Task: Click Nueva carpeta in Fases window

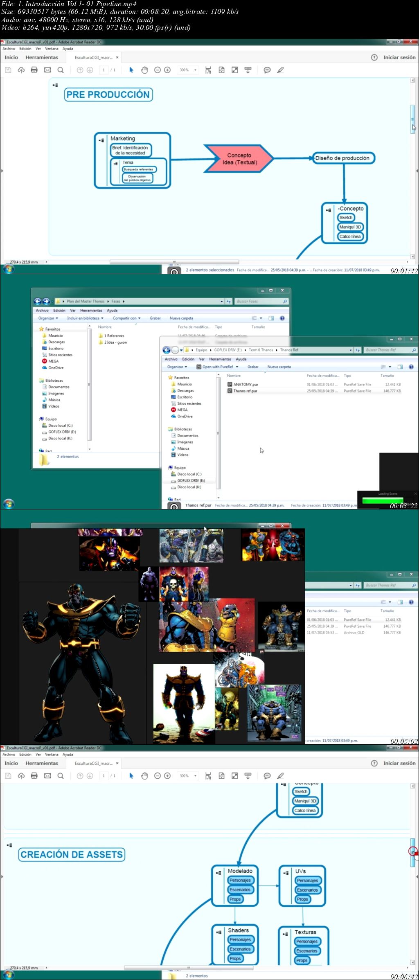Action: (181, 318)
